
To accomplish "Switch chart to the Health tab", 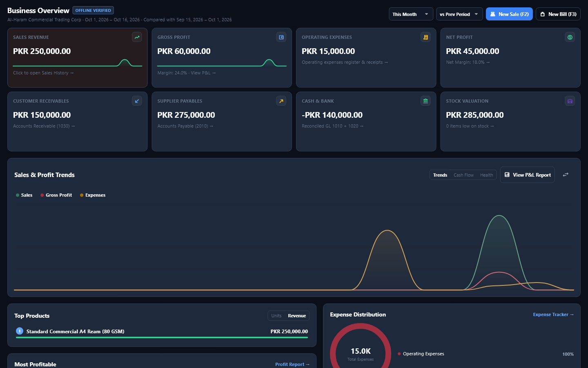I will [486, 175].
